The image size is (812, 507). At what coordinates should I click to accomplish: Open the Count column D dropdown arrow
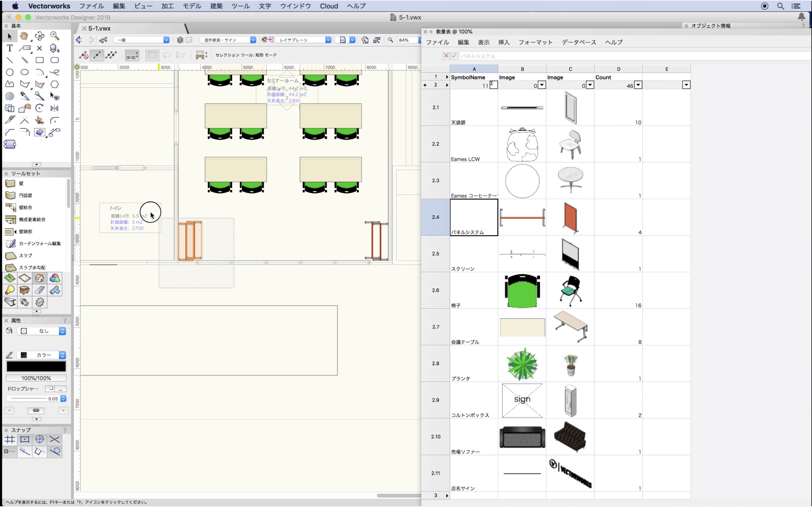pos(638,85)
